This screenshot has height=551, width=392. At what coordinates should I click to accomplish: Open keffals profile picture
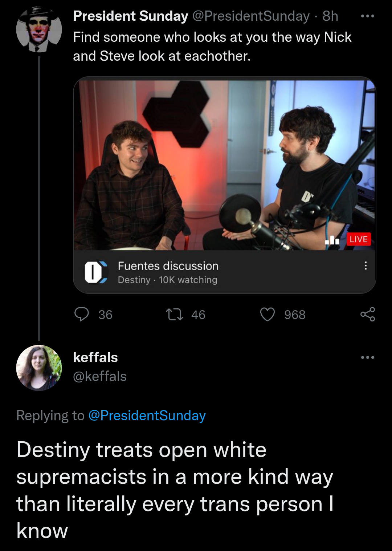point(39,368)
